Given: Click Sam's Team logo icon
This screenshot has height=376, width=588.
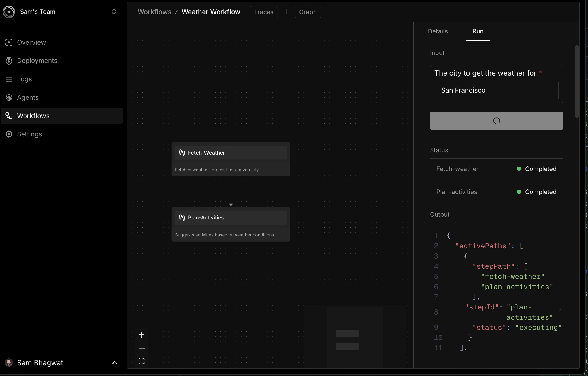Looking at the screenshot, I should tap(9, 12).
